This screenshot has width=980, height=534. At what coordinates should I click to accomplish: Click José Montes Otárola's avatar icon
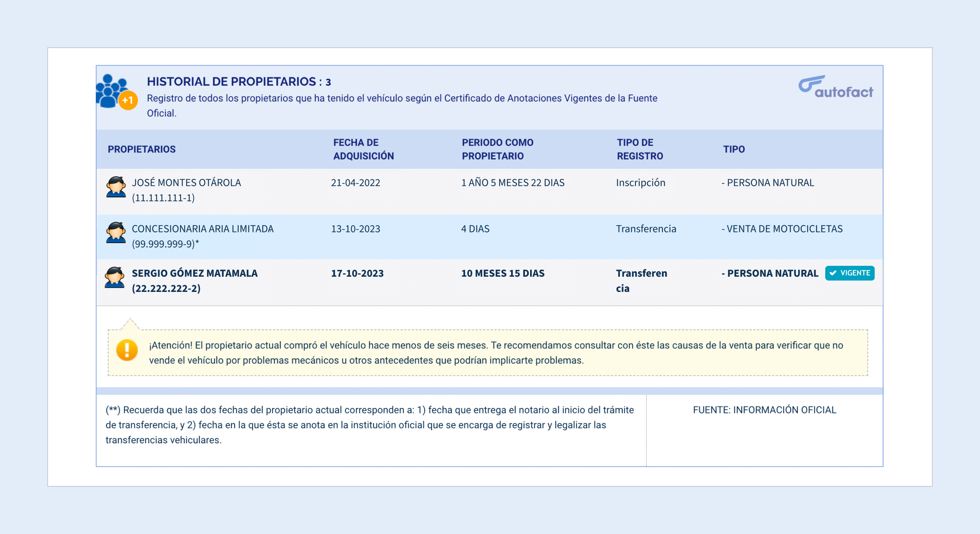[116, 187]
